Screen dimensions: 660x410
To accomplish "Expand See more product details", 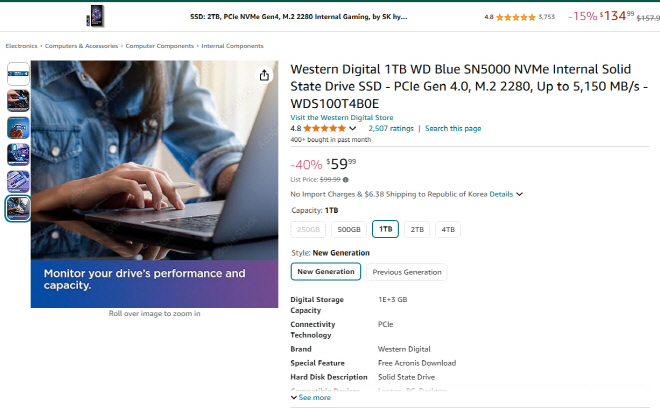I will [x=311, y=397].
